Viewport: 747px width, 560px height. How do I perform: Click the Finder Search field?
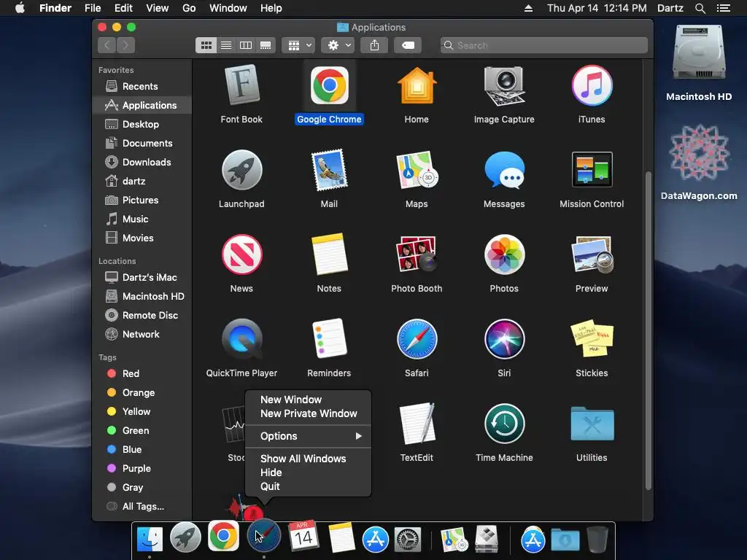(544, 45)
